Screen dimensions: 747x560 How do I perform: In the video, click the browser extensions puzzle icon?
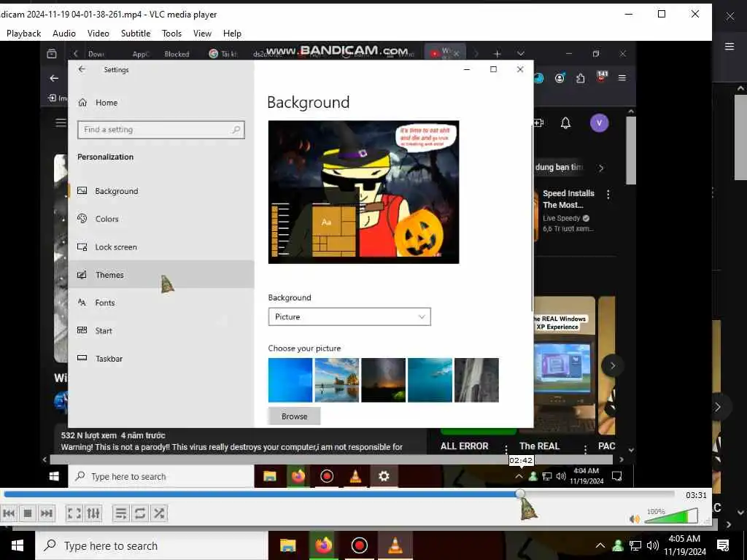pyautogui.click(x=580, y=78)
